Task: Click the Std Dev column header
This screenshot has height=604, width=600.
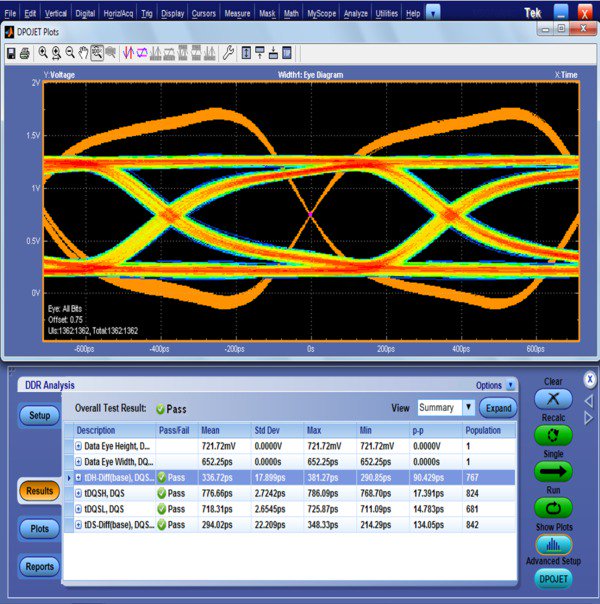Action: click(x=277, y=430)
